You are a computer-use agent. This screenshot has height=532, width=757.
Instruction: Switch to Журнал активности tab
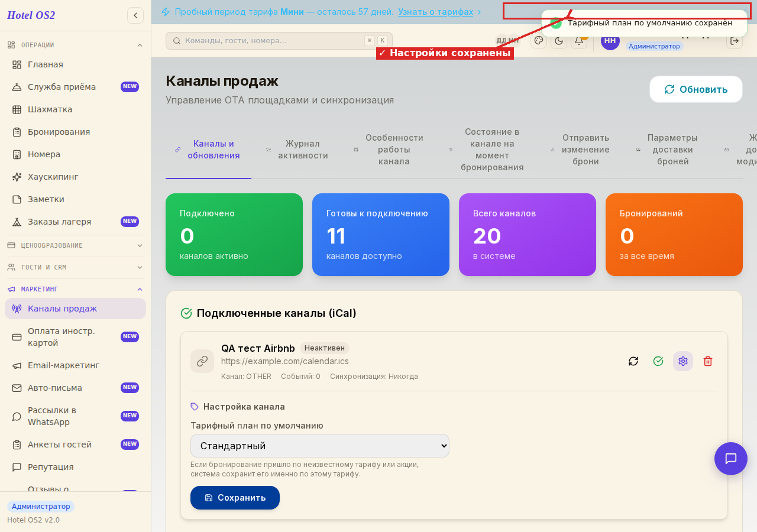(x=297, y=150)
